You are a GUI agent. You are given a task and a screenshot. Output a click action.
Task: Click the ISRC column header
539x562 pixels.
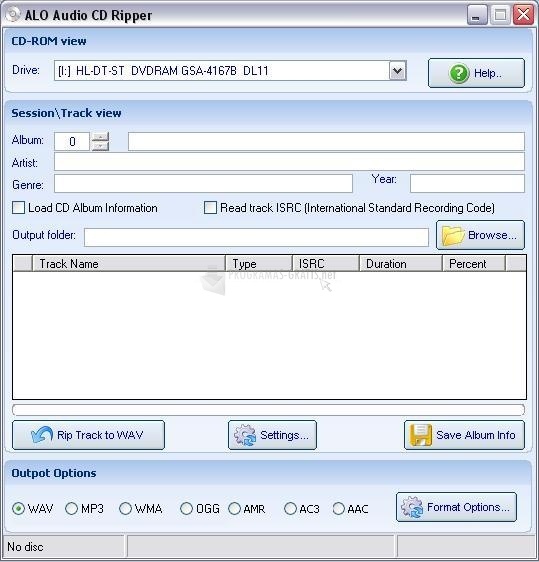(x=325, y=263)
